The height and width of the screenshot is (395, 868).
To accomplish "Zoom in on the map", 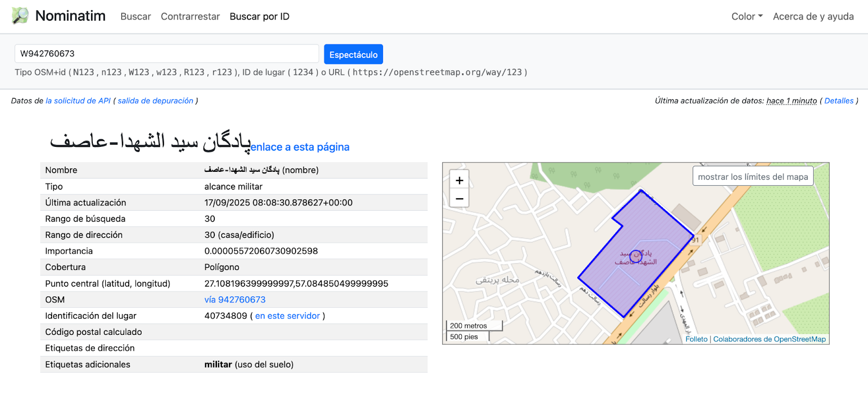I will (x=459, y=180).
